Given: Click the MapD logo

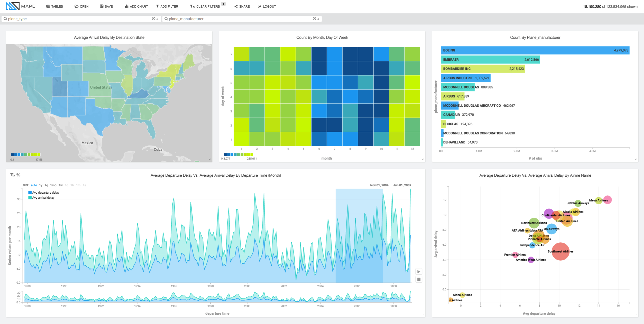Looking at the screenshot, I should [x=21, y=6].
